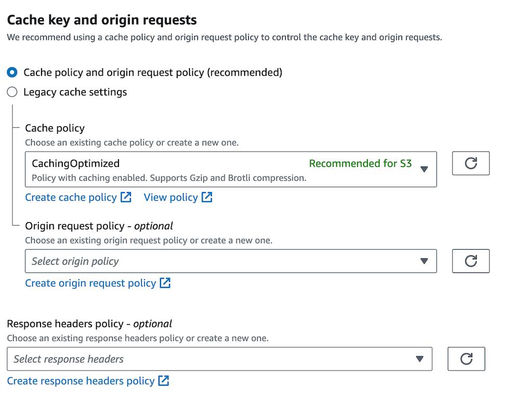Click the Select response headers placeholder field
Image resolution: width=532 pixels, height=398 pixels.
69,359
